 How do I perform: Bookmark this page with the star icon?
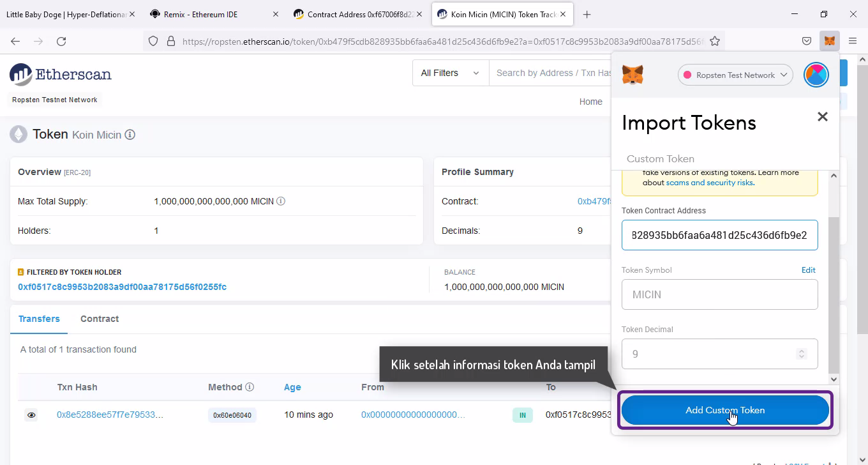click(715, 41)
